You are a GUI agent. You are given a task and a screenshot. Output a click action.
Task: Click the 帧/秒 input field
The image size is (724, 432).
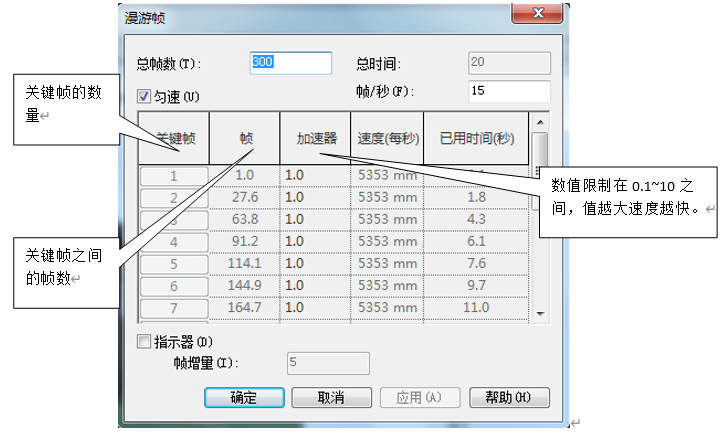509,92
